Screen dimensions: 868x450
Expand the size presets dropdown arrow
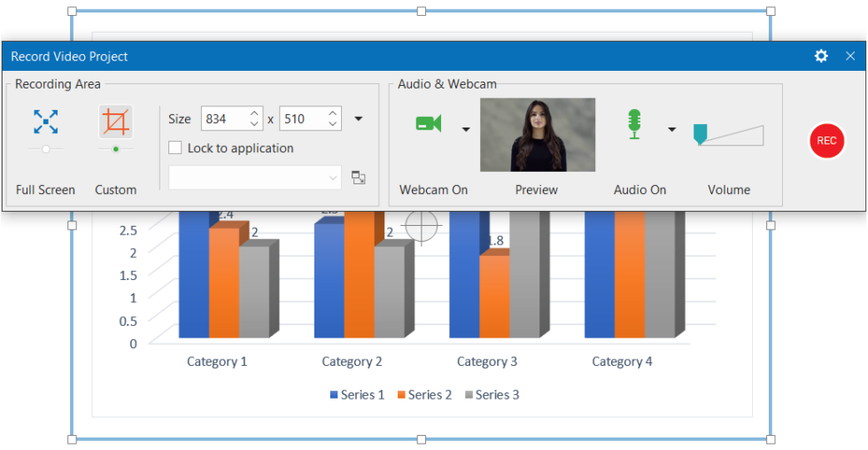359,119
